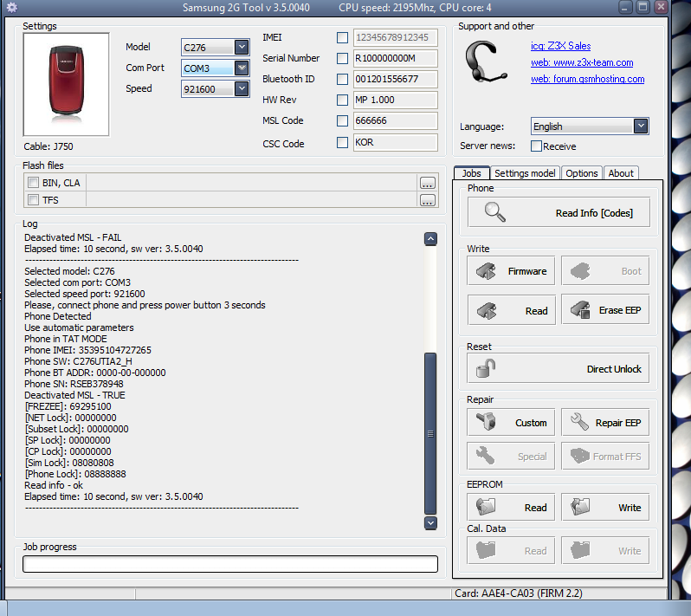Check the CSC Code checkbox
This screenshot has width=691, height=616.
coord(342,142)
